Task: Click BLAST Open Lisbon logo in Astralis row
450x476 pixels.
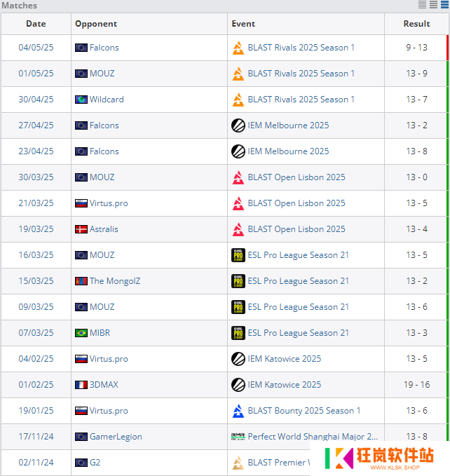Action: 238,229
